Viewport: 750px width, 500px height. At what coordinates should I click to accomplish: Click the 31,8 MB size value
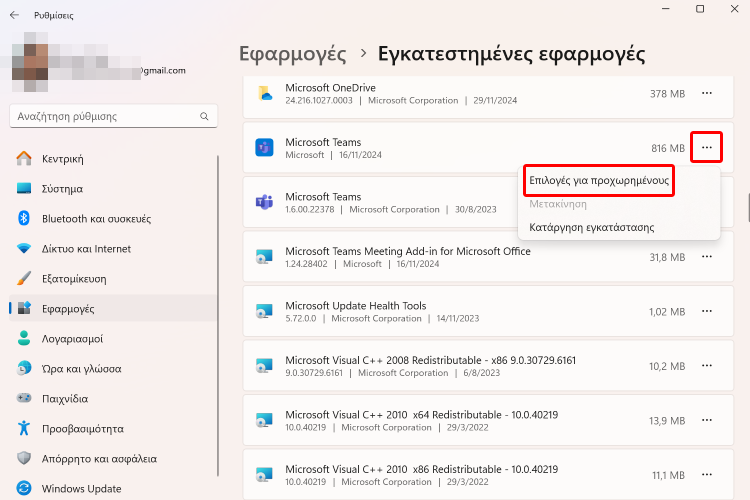[x=667, y=257]
